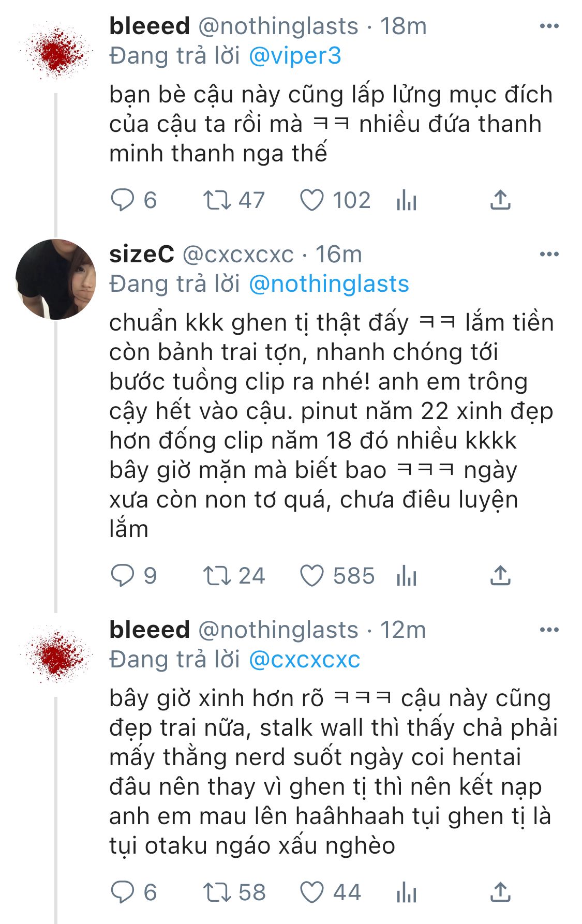Viewport: 582px width, 924px height.
Task: View analytics on sizeC's tweet
Action: [407, 576]
